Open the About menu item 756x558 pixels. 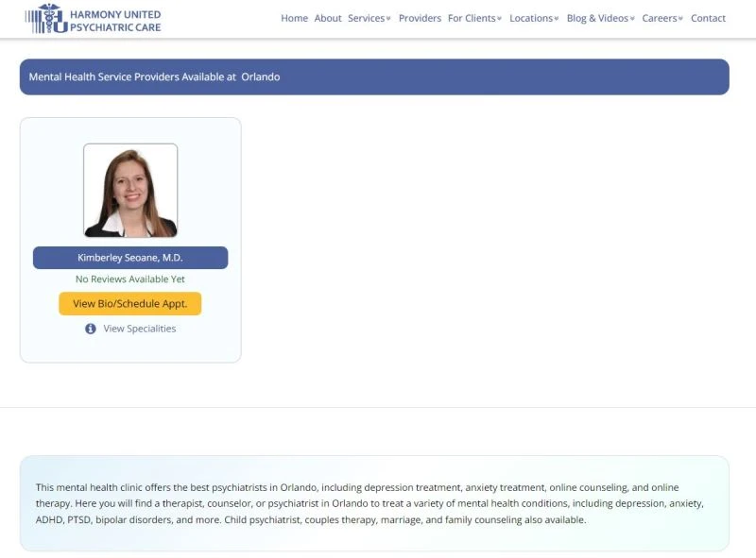coord(328,18)
